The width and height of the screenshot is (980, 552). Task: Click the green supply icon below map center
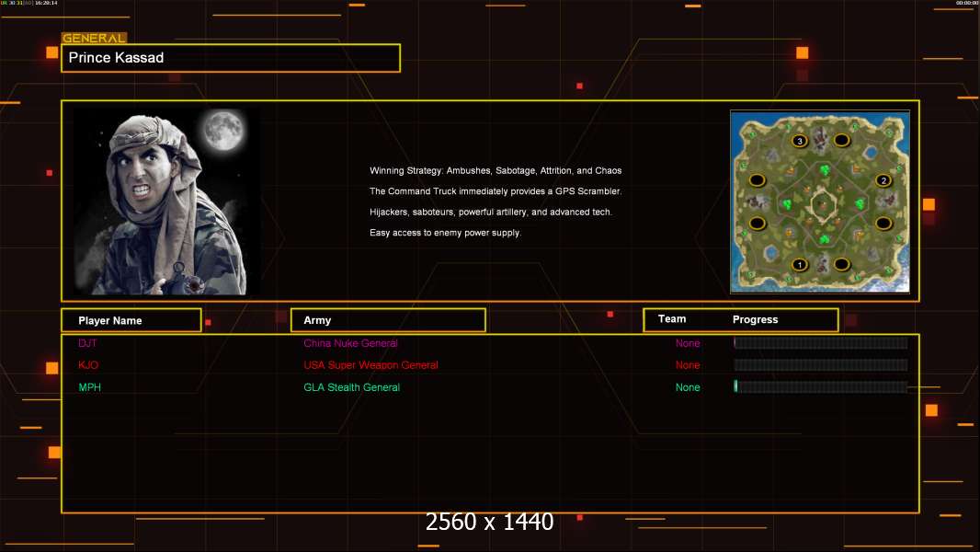pos(824,239)
